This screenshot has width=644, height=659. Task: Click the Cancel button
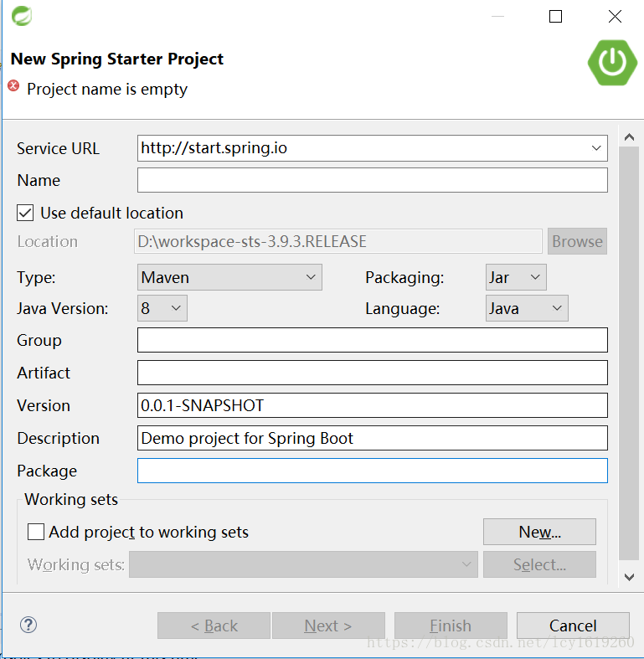[x=573, y=626]
